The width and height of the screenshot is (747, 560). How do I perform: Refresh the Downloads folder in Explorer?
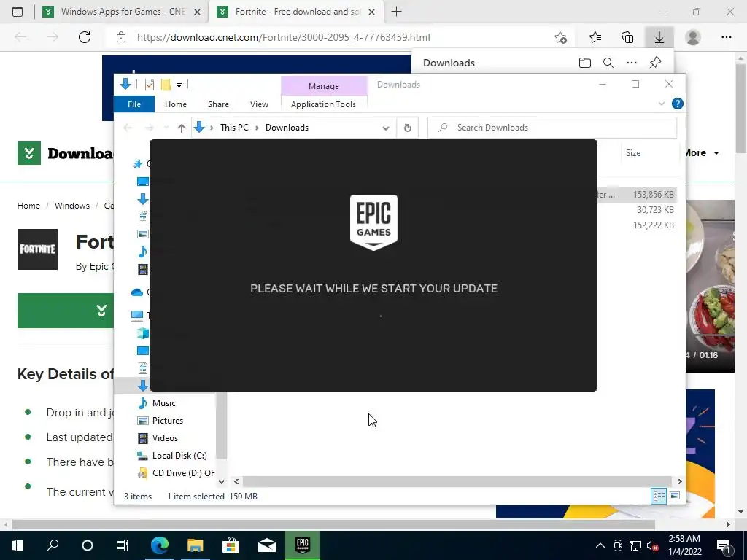tap(407, 128)
